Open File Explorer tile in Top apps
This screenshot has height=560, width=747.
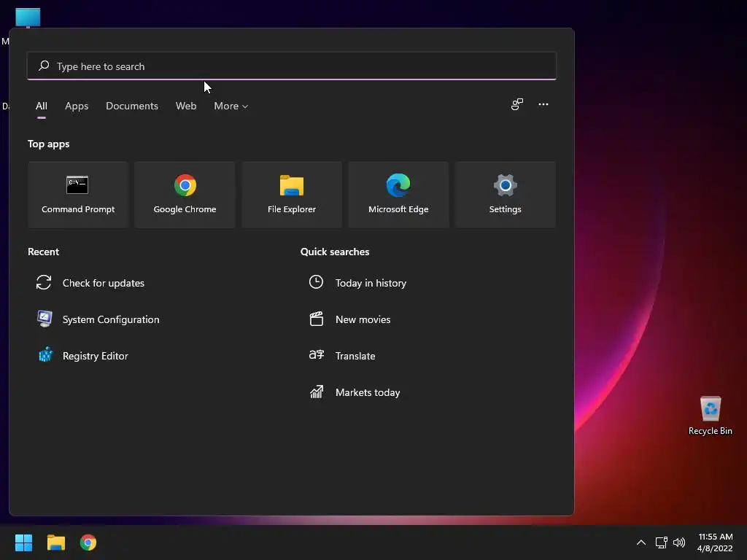292,194
